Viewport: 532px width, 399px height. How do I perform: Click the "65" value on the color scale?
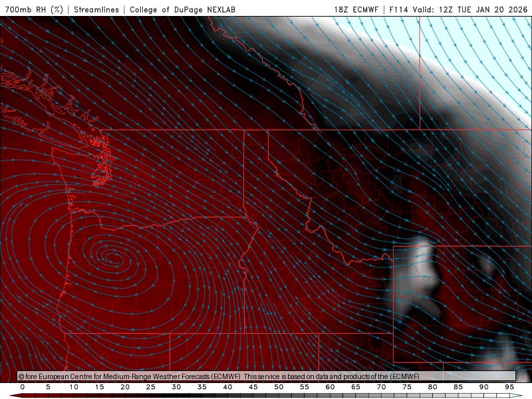(x=356, y=387)
